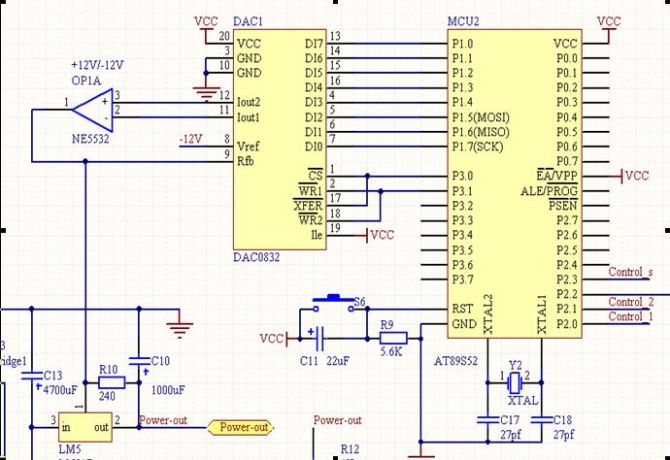The width and height of the screenshot is (670, 460).
Task: Click the P1.7(SCK) pin label
Action: tap(477, 146)
